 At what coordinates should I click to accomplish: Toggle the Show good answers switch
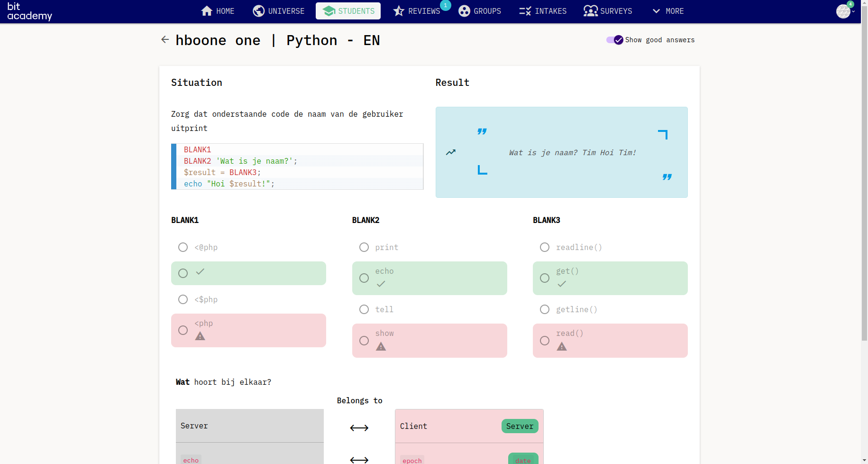pyautogui.click(x=614, y=40)
